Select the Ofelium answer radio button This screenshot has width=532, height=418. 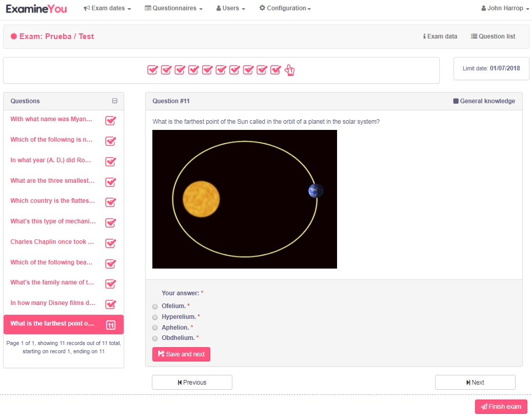[x=155, y=307]
